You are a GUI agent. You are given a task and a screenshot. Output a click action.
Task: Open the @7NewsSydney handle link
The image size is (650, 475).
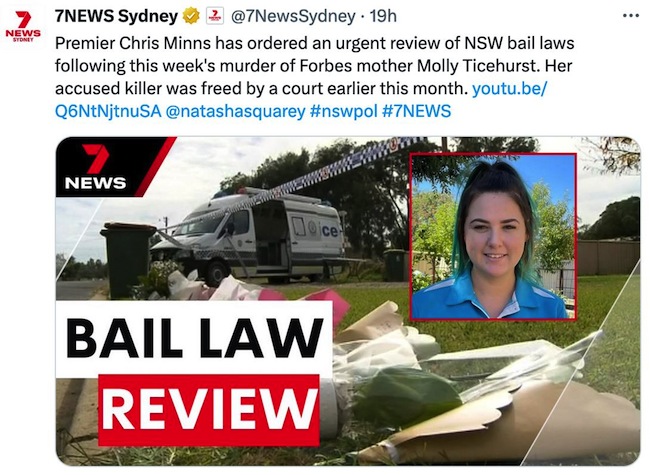(x=293, y=16)
